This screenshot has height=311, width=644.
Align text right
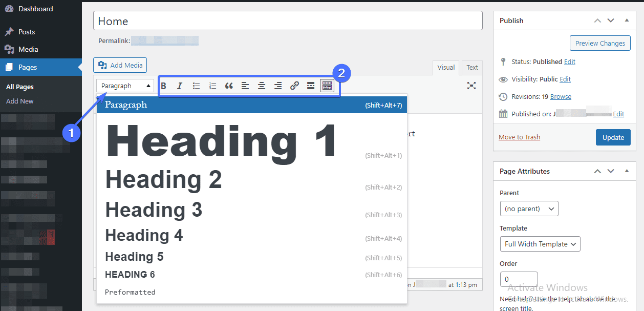coord(278,86)
